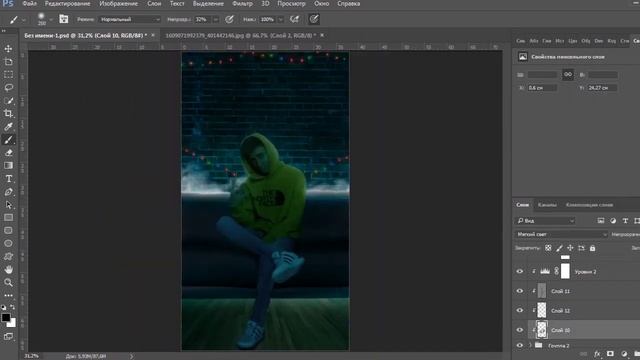Select the Path Selection tool

pyautogui.click(x=8, y=204)
